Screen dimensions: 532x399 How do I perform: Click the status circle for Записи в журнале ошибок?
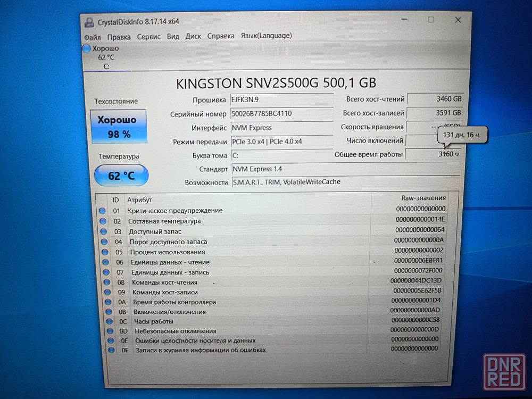coord(110,350)
